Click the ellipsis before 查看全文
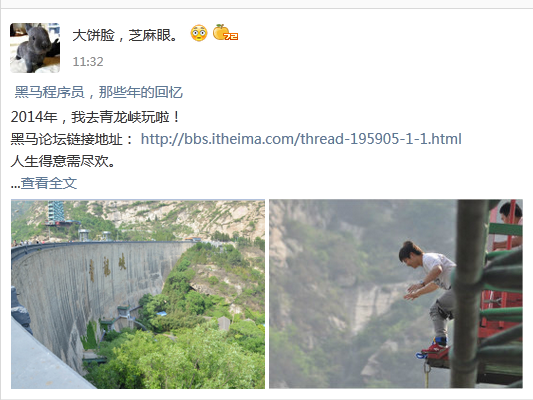 click(15, 186)
